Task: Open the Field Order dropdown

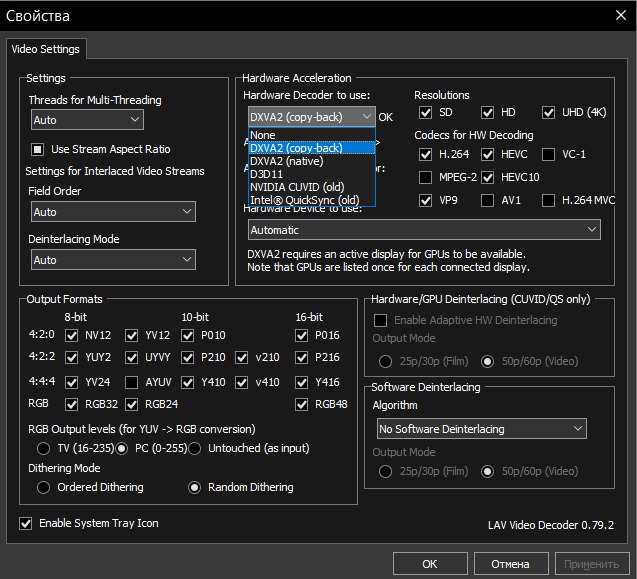Action: pyautogui.click(x=112, y=212)
